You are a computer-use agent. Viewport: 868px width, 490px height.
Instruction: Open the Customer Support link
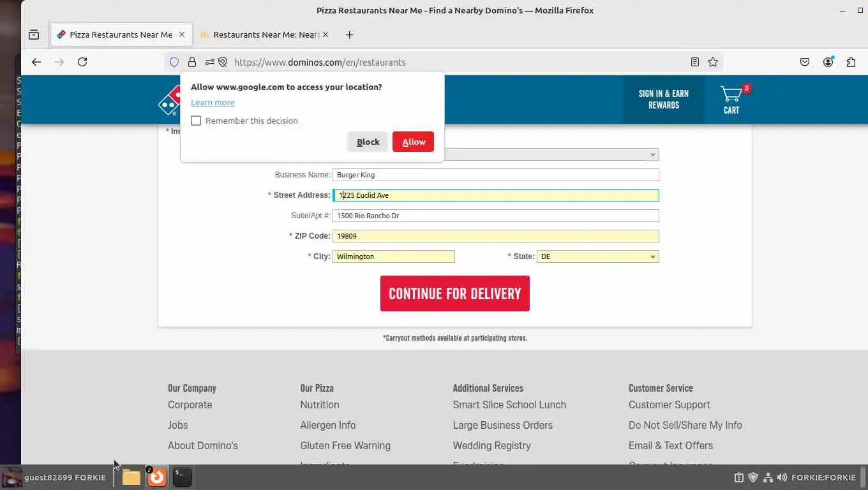(670, 405)
